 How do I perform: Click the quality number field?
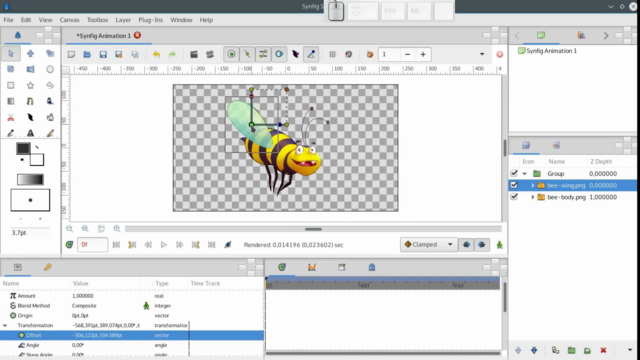(389, 54)
